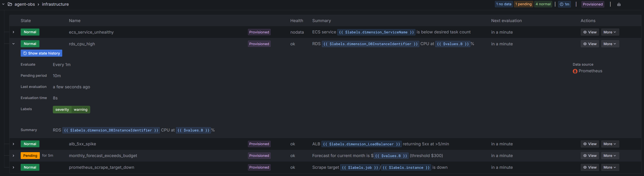Screen dimensions: 644x176
Task: Click Provisioned badge on alb_5xx_spike row
Action: 259,144
